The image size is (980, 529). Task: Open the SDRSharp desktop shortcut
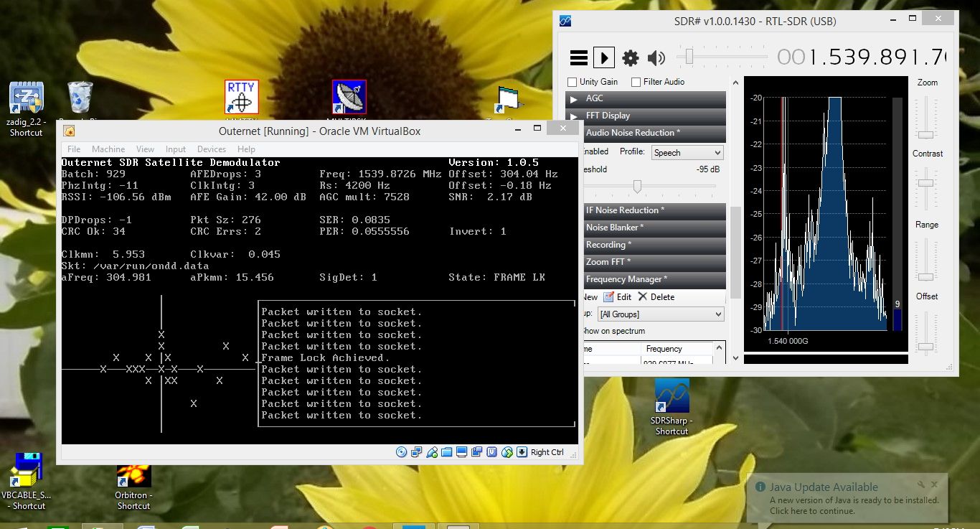pos(672,408)
